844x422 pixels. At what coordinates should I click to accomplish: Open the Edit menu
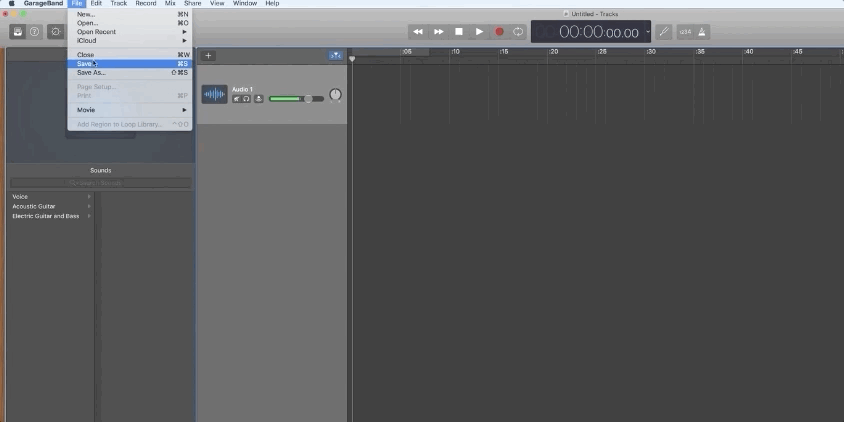pyautogui.click(x=96, y=3)
